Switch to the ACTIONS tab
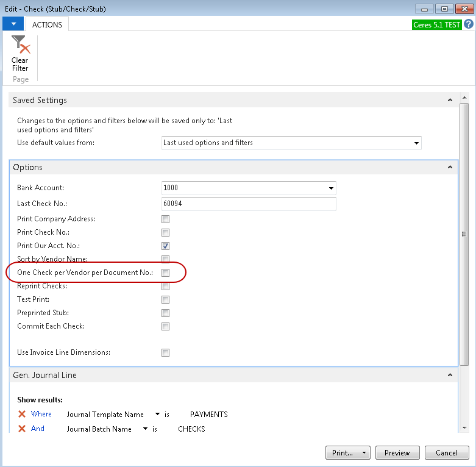 coord(47,24)
